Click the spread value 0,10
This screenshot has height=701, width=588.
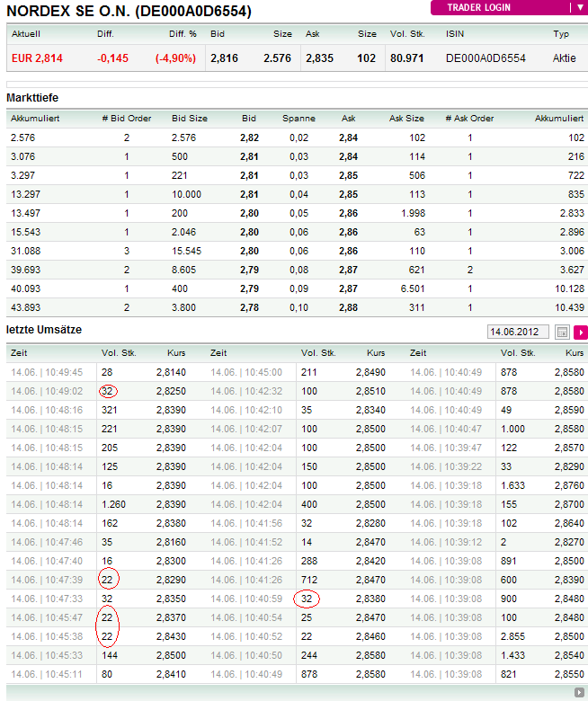298,307
